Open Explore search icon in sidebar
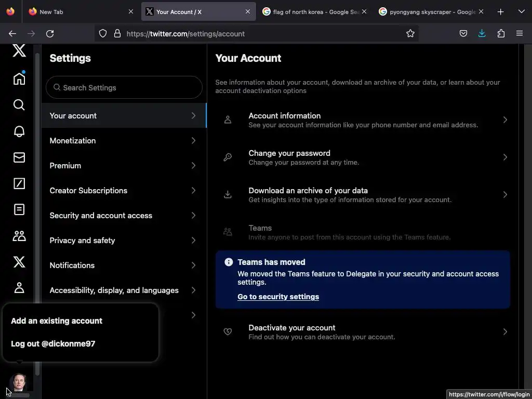The width and height of the screenshot is (532, 399). (19, 105)
